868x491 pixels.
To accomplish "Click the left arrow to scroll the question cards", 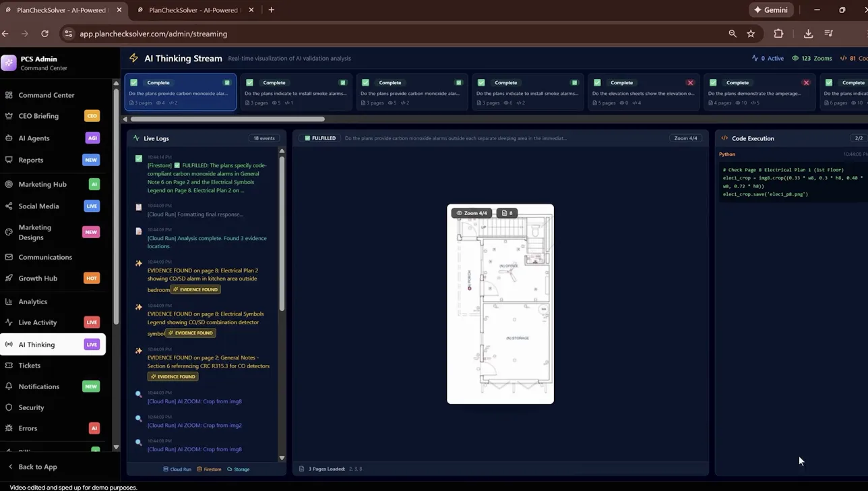I will (x=124, y=119).
